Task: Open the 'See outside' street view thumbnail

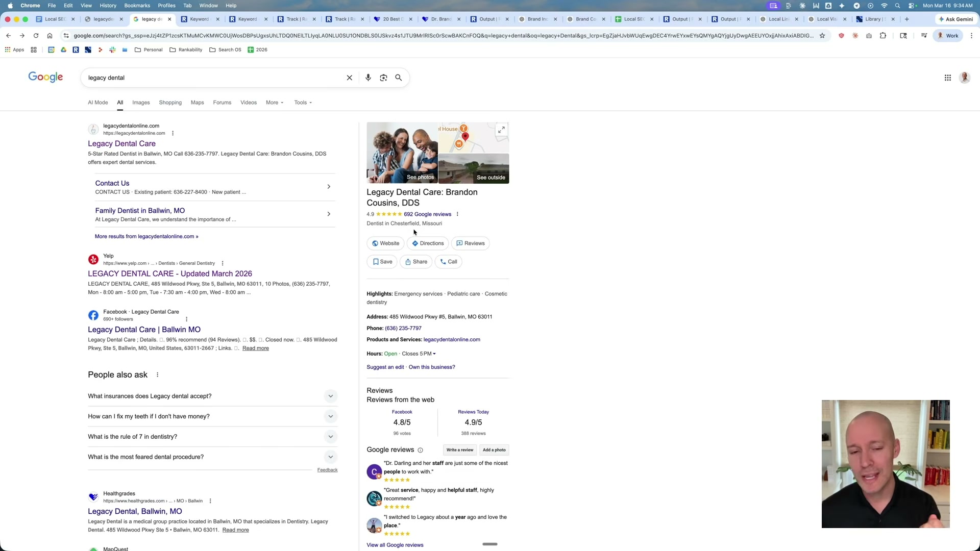Action: coord(474,169)
